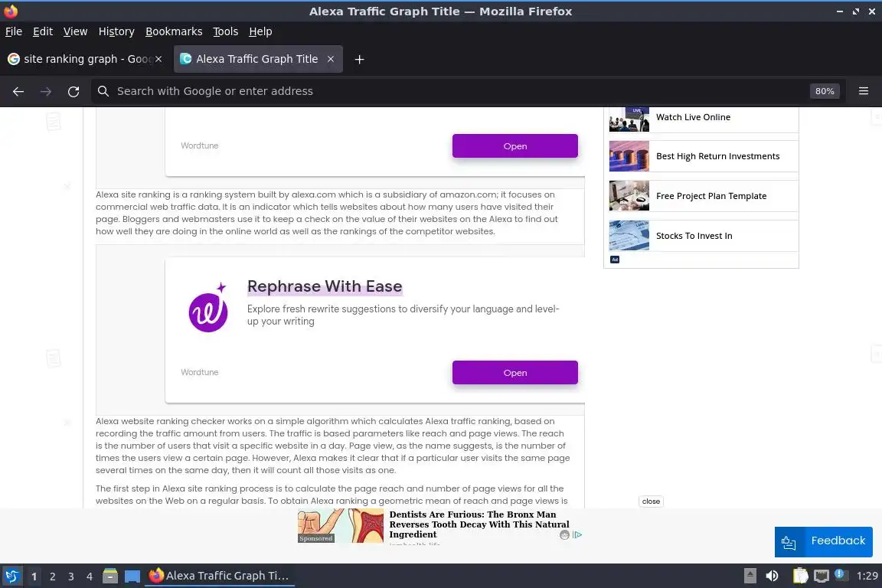The width and height of the screenshot is (882, 588).
Task: Click Alexa Traffic Graph taskbar window button
Action: [220, 576]
